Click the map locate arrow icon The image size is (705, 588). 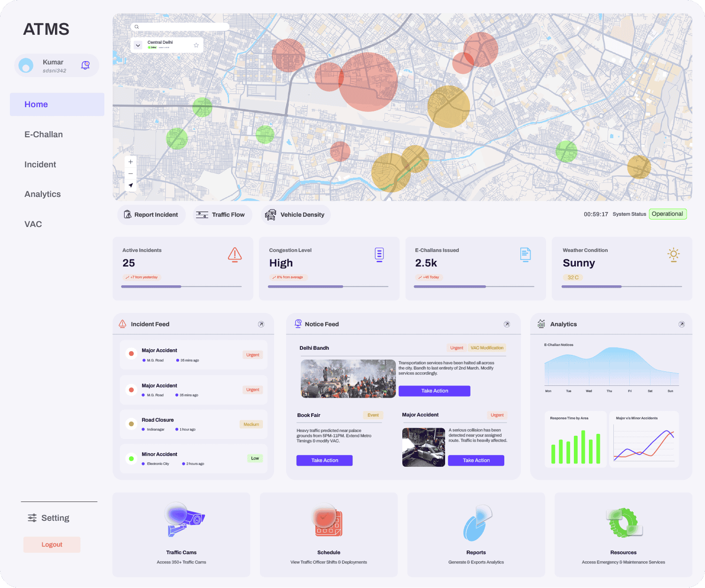[131, 185]
